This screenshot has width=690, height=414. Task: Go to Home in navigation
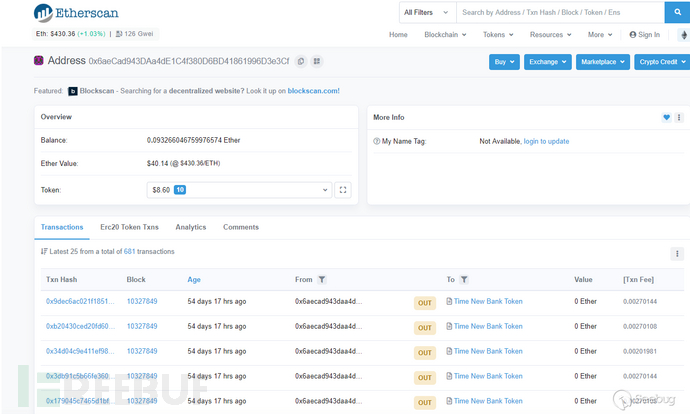(398, 35)
